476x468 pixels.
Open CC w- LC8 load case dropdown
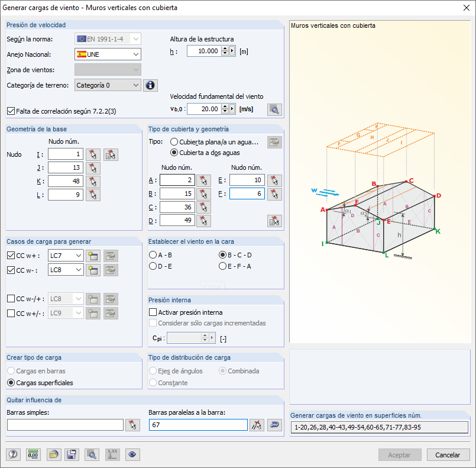[66, 270]
